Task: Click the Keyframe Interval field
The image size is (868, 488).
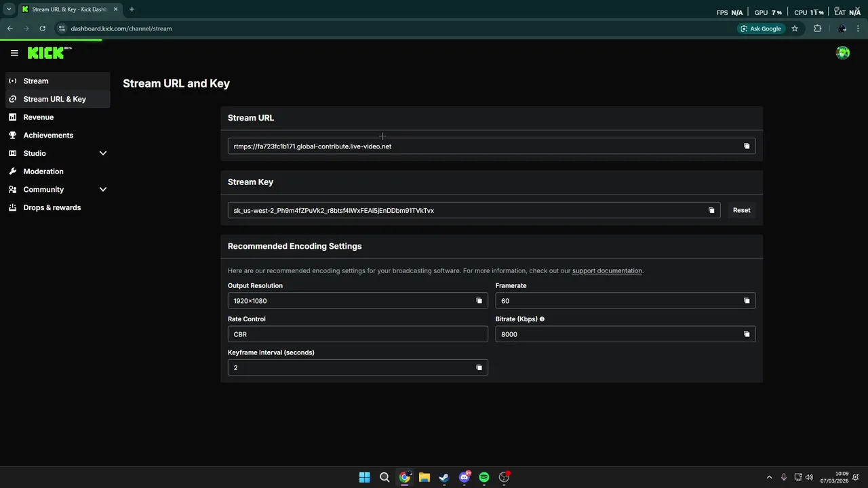Action: 357,367
